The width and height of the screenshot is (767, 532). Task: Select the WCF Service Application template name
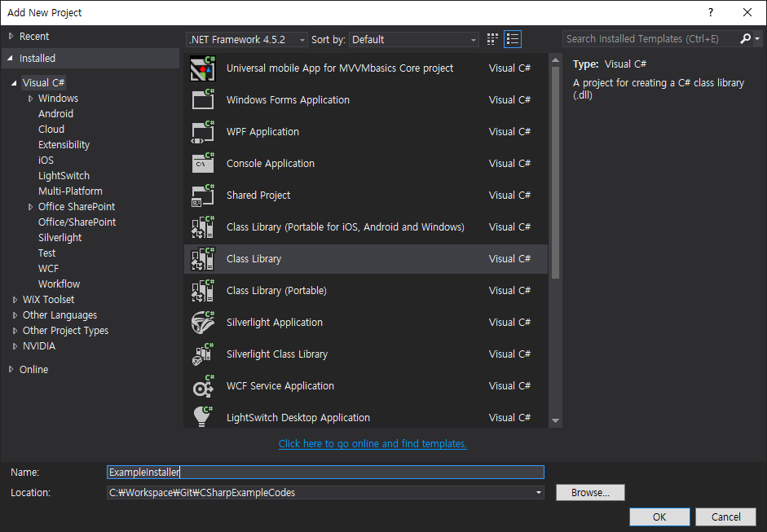click(x=280, y=386)
